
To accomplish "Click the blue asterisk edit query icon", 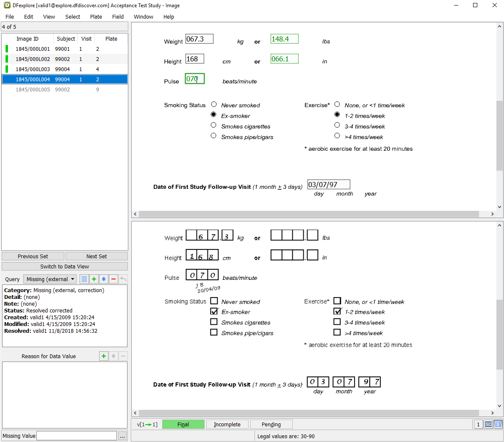I will 104,279.
